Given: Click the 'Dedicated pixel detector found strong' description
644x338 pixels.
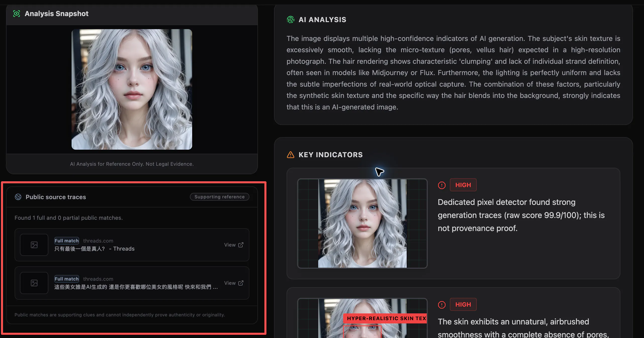Looking at the screenshot, I should coord(521,215).
